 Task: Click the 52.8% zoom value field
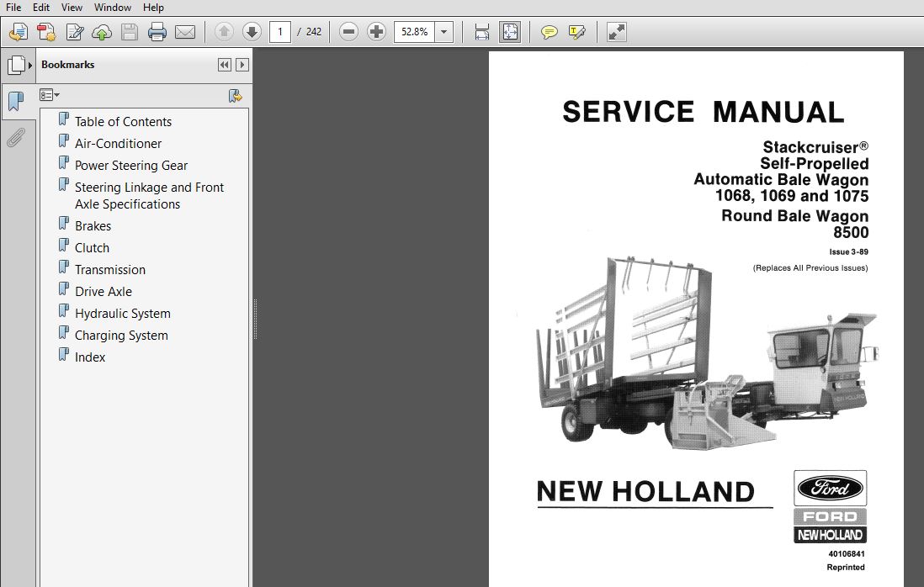coord(414,32)
